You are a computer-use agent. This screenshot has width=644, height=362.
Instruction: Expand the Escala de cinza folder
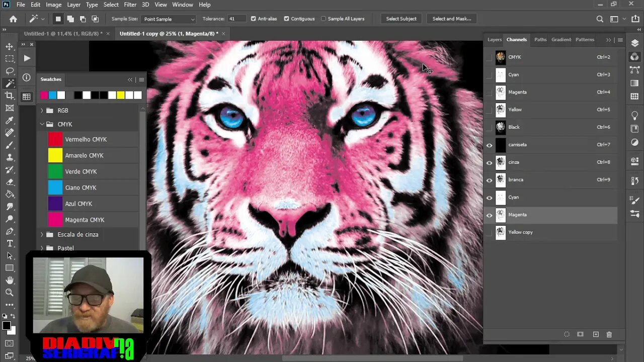[42, 234]
